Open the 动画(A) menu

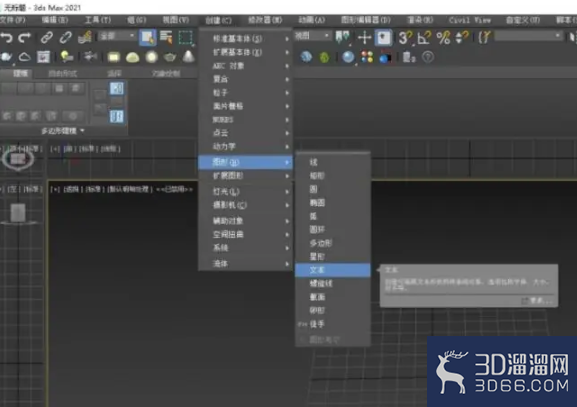(312, 20)
